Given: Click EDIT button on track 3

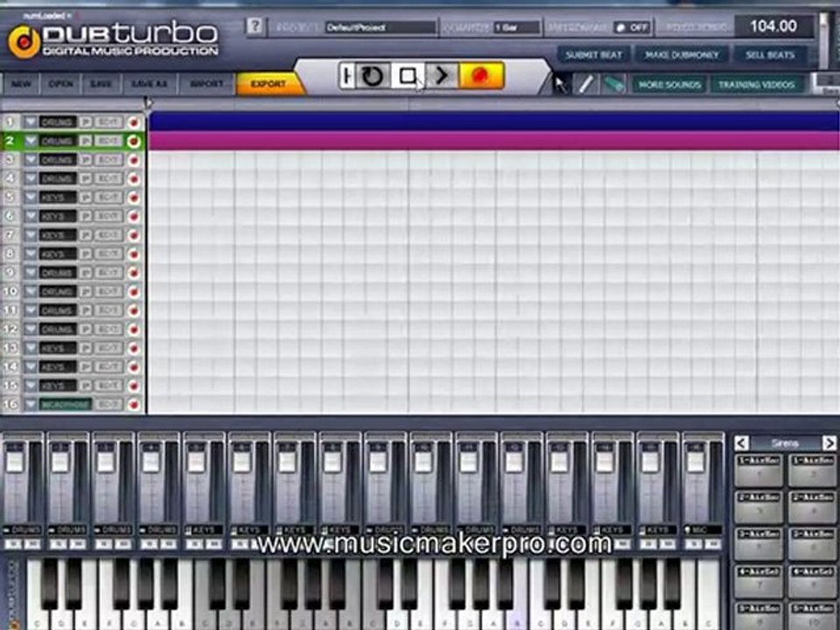Looking at the screenshot, I should [x=108, y=160].
